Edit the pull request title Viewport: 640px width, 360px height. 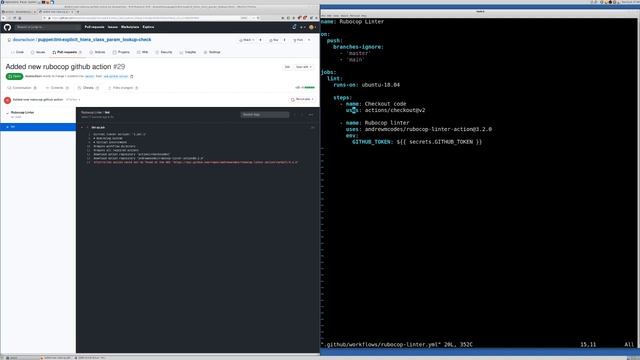(x=287, y=67)
